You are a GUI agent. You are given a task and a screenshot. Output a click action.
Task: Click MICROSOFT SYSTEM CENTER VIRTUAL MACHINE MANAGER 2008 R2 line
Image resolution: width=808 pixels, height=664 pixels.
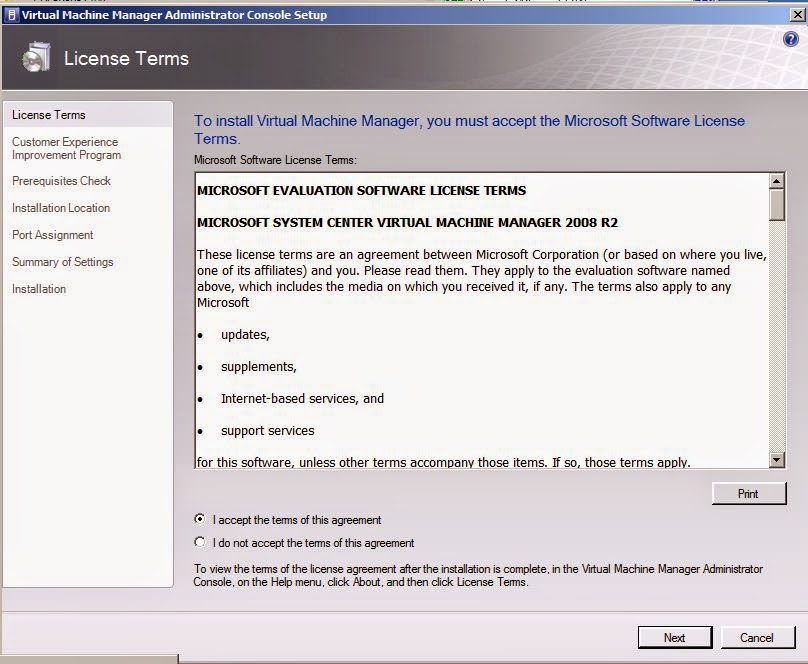[407, 223]
